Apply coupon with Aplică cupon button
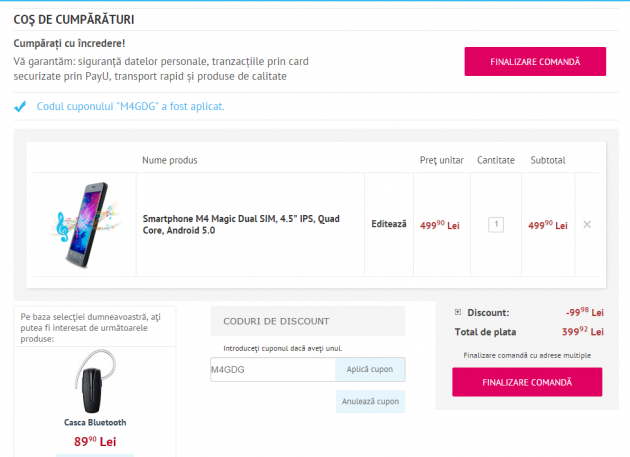 [371, 370]
